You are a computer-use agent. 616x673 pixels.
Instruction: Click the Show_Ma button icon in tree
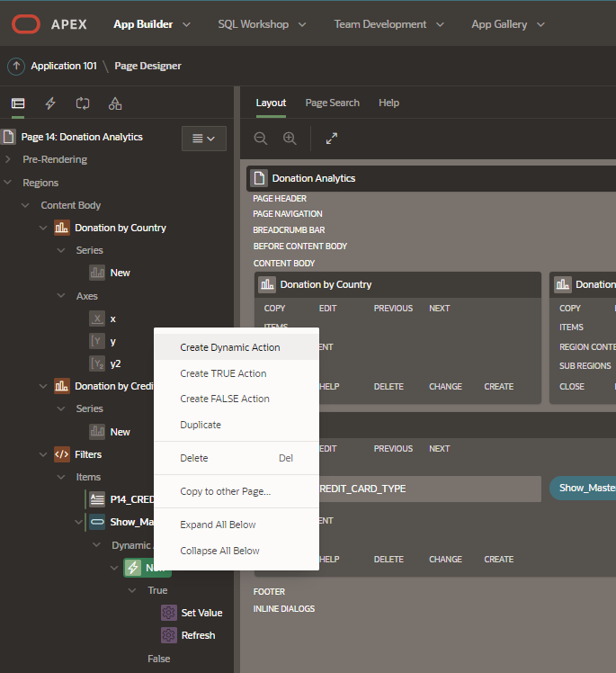[x=97, y=522]
